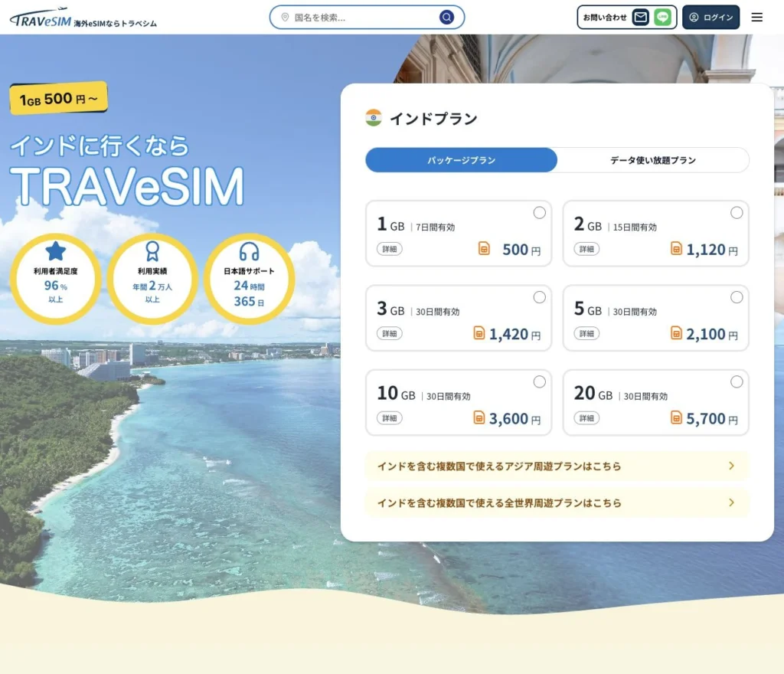The width and height of the screenshot is (784, 674).
Task: Select the 5 GB 30日間有効 plan radio
Action: [737, 297]
